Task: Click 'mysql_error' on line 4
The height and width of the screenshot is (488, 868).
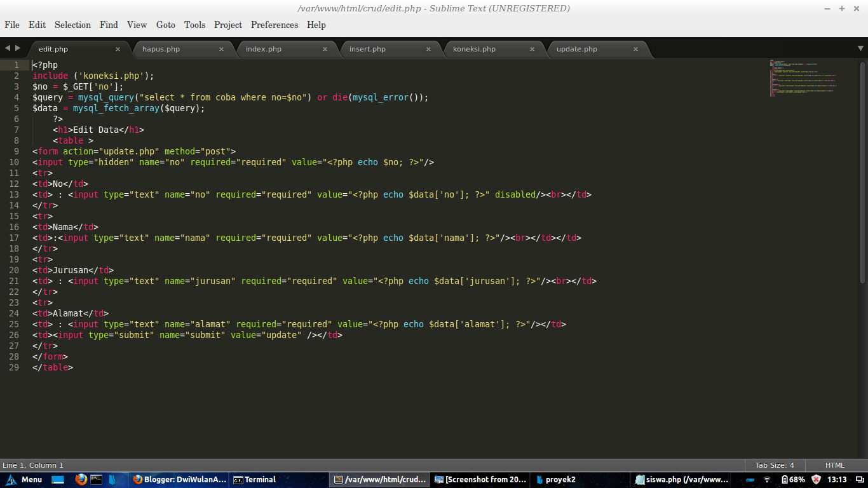Action: pyautogui.click(x=381, y=97)
